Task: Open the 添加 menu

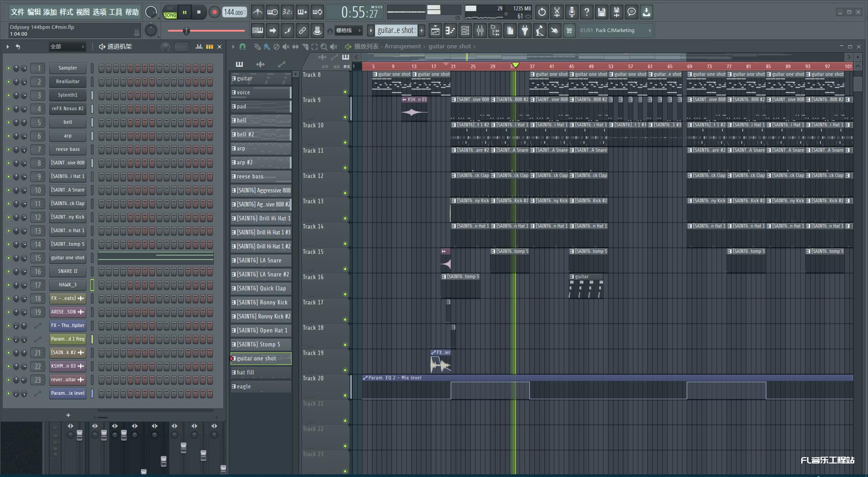Action: [50, 12]
